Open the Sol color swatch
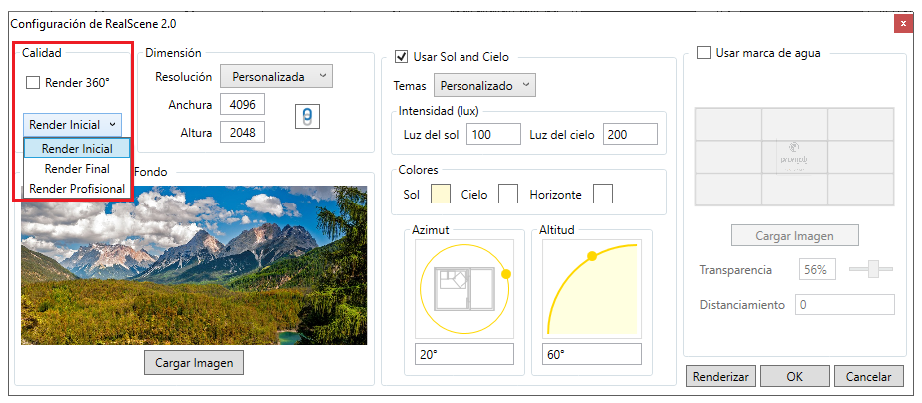Image resolution: width=922 pixels, height=403 pixels. pyautogui.click(x=441, y=194)
